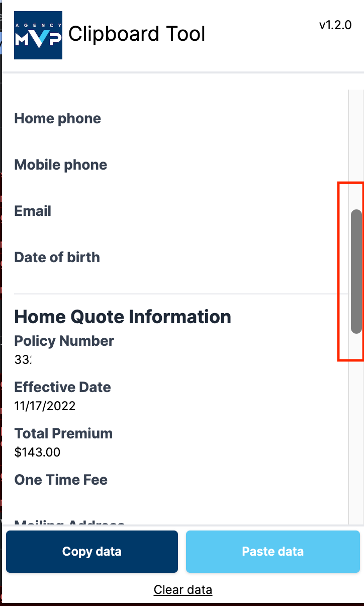364x606 pixels.
Task: Click the $143.00 premium value
Action: [38, 452]
